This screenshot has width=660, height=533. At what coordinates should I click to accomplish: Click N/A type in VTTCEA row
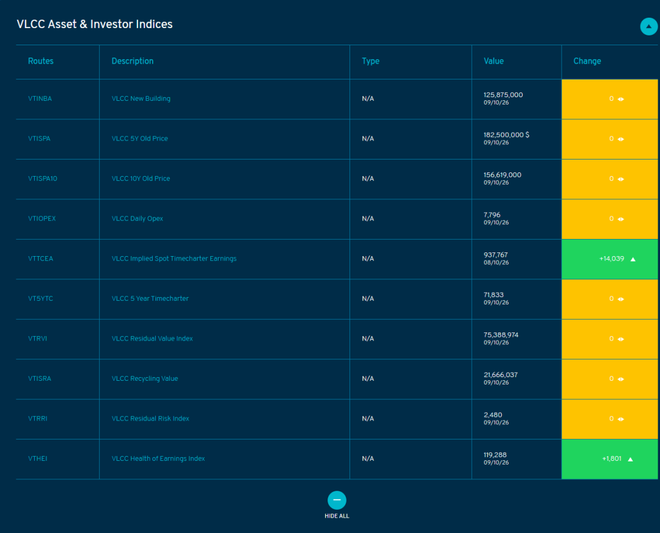click(x=368, y=259)
